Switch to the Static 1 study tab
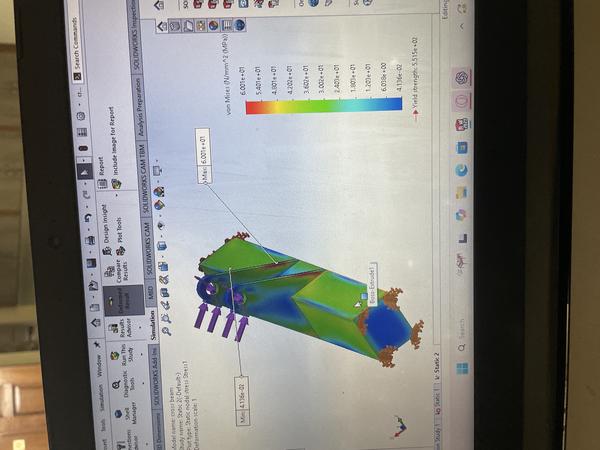The height and width of the screenshot is (450, 600). tap(438, 401)
